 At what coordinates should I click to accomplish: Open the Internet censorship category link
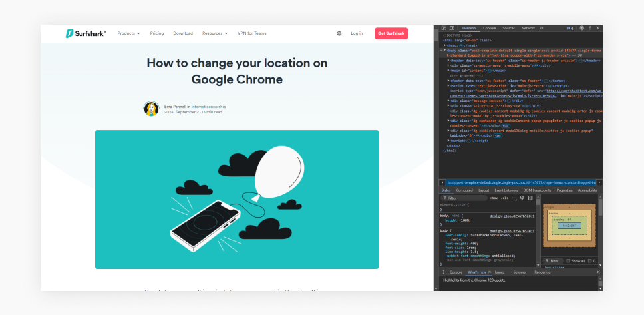pos(208,107)
